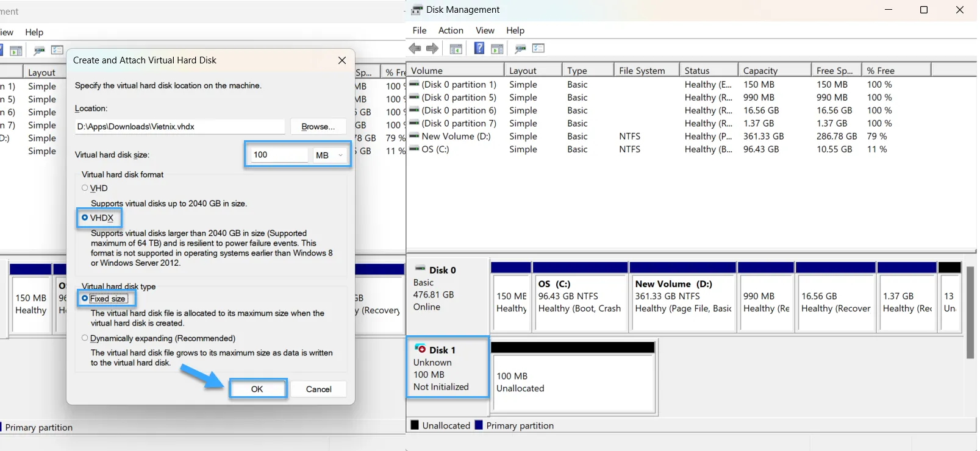The image size is (980, 451).
Task: Confirm the dialog with OK
Action: coord(257,389)
